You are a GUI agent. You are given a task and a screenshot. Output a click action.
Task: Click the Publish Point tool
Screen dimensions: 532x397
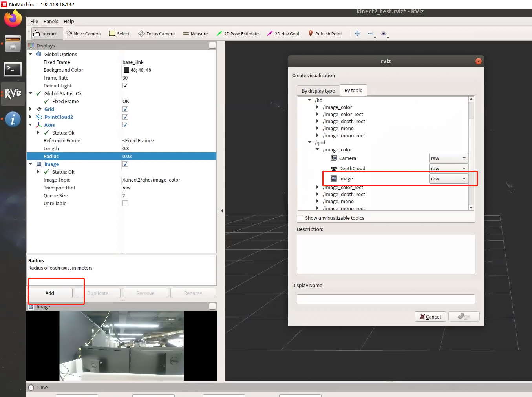click(325, 34)
